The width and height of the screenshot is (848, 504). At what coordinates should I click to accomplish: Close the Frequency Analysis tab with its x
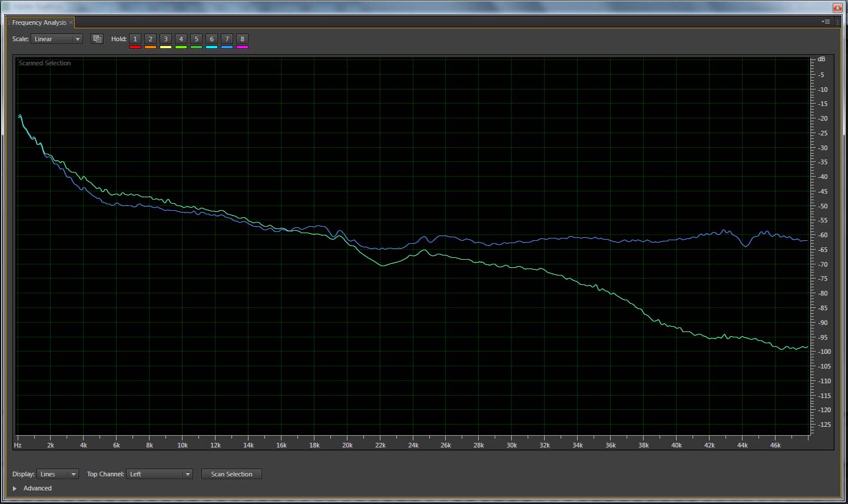[x=71, y=22]
